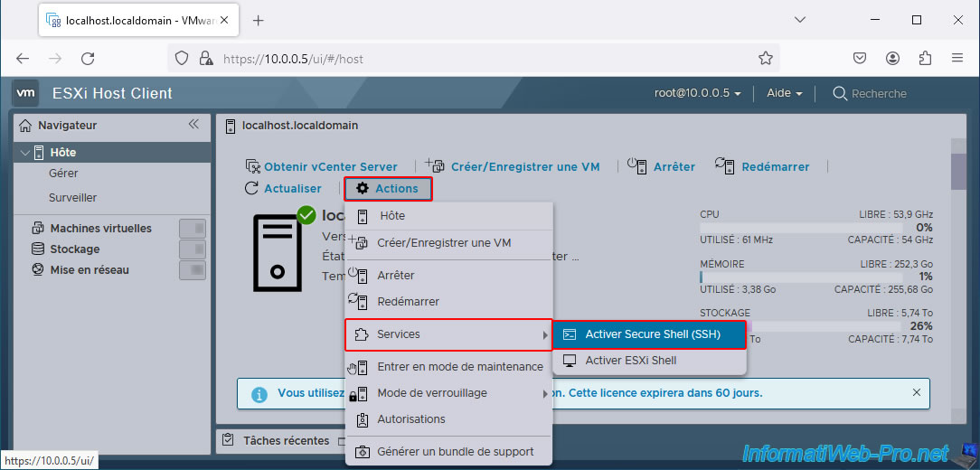Open Firefox extensions puzzle icon
The height and width of the screenshot is (470, 980).
pyautogui.click(x=925, y=59)
